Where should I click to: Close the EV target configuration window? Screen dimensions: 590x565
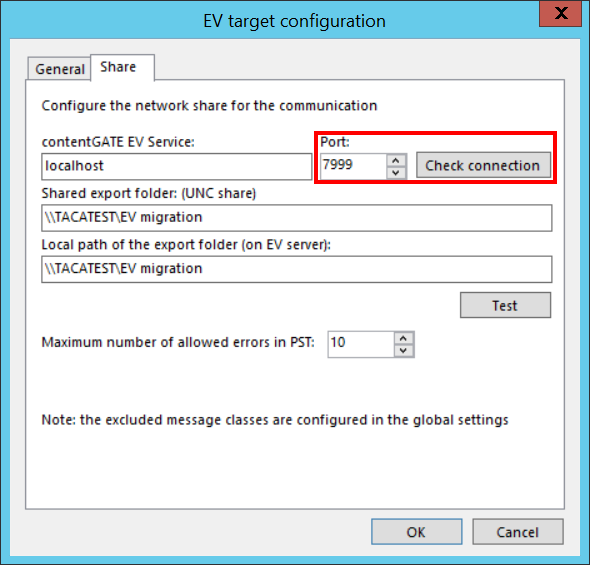tap(560, 14)
